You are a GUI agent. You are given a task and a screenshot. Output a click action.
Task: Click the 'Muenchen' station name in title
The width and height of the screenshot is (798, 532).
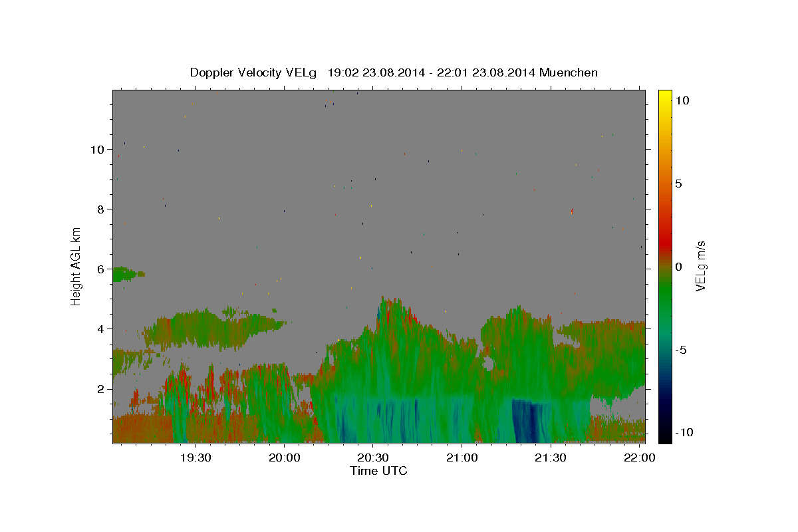(x=569, y=72)
